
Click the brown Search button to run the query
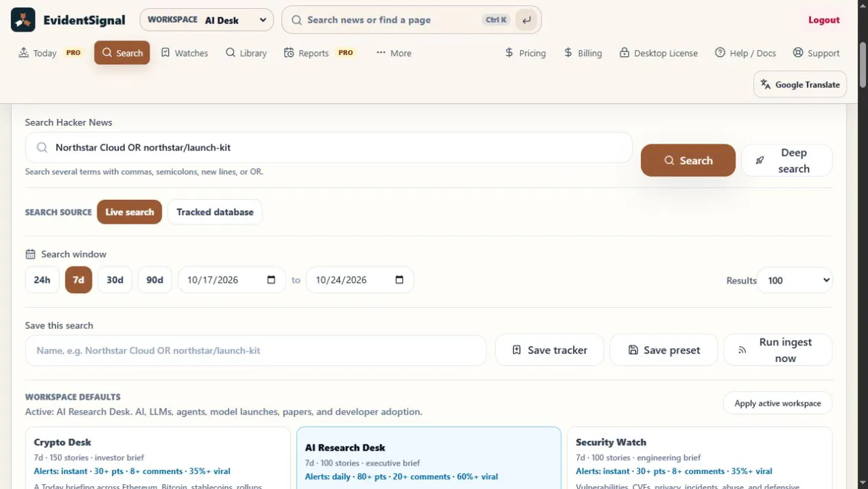(x=688, y=161)
